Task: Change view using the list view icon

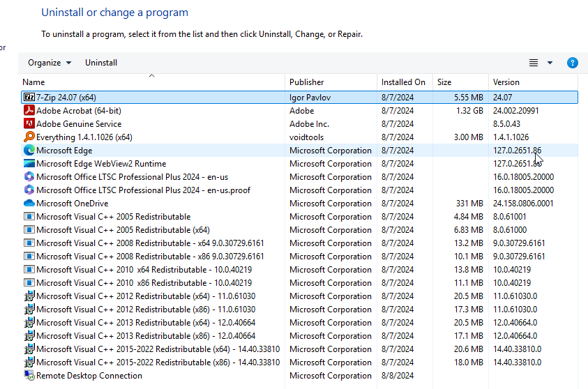Action: [534, 63]
